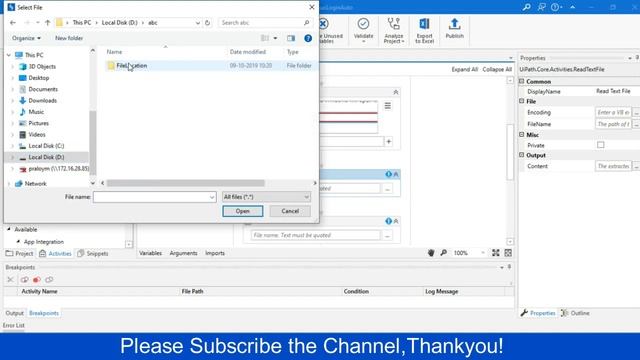Click the Validate ribbon button
This screenshot has height=360, width=640.
[x=363, y=30]
